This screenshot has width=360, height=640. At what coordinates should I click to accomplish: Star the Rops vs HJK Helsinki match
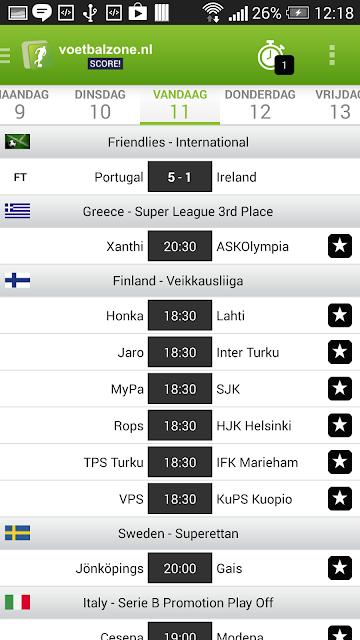(x=340, y=425)
